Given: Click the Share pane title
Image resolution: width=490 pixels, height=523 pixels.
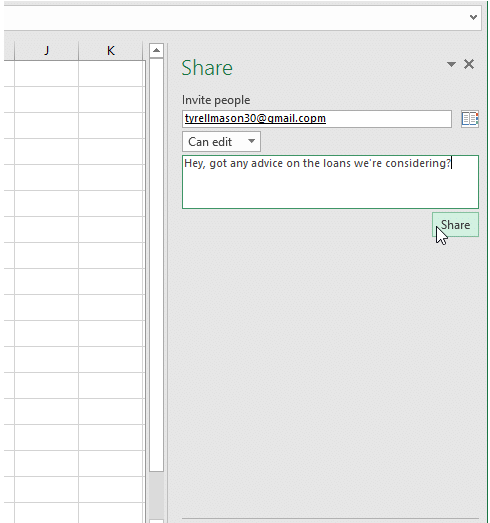Looking at the screenshot, I should 207,68.
